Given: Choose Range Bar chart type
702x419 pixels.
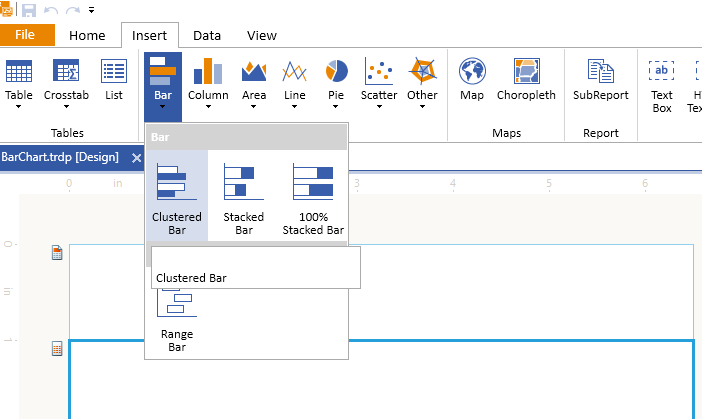Looking at the screenshot, I should pos(177,321).
